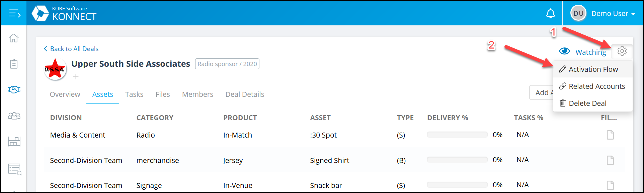Open the notifications bell
Image resolution: width=644 pixels, height=193 pixels.
[550, 14]
